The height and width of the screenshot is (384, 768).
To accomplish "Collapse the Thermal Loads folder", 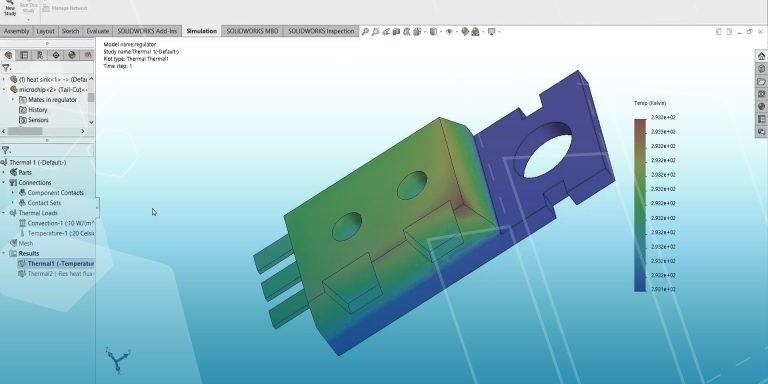I will point(4,213).
